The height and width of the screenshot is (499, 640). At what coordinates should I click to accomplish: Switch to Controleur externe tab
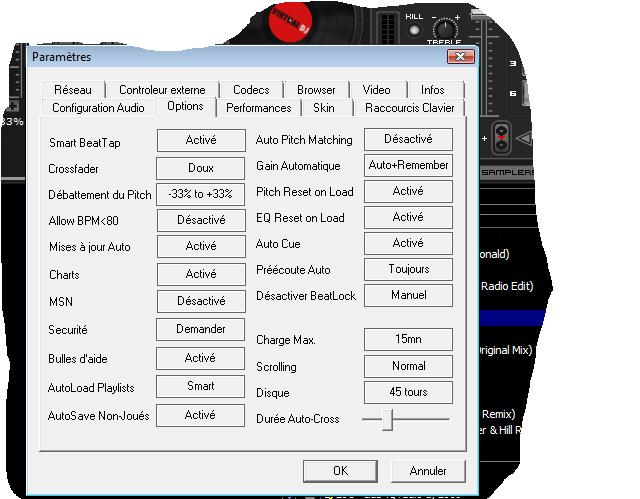(x=162, y=90)
